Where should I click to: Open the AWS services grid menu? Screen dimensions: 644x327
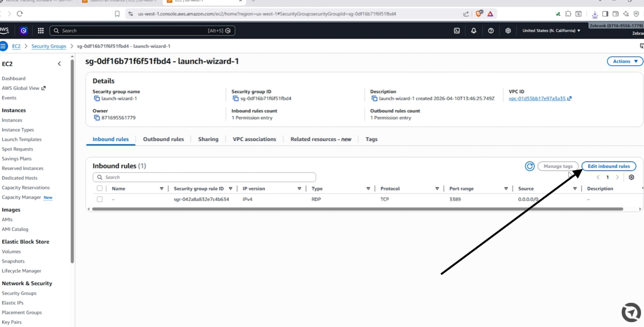41,31
